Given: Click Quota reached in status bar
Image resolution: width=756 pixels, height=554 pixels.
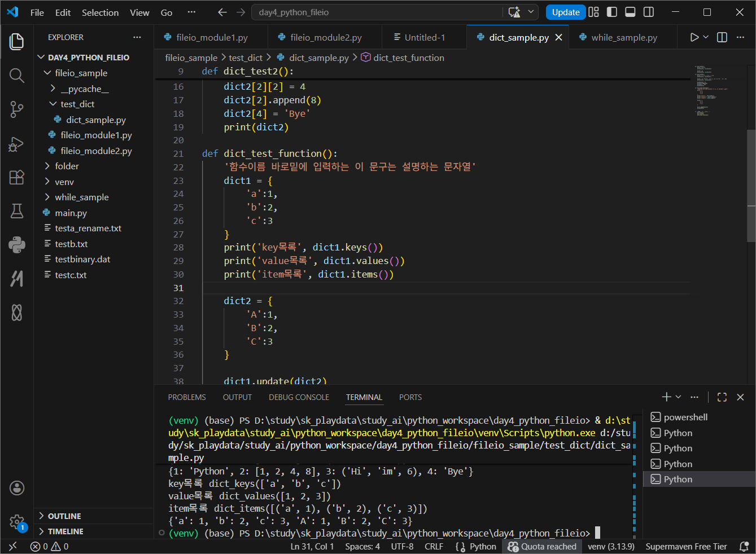Looking at the screenshot, I should [542, 547].
